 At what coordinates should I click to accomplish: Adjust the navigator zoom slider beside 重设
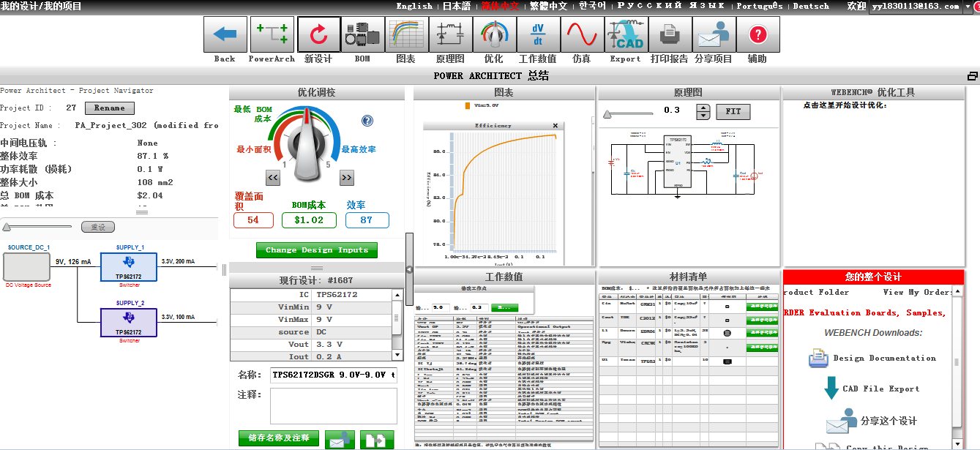(38, 228)
